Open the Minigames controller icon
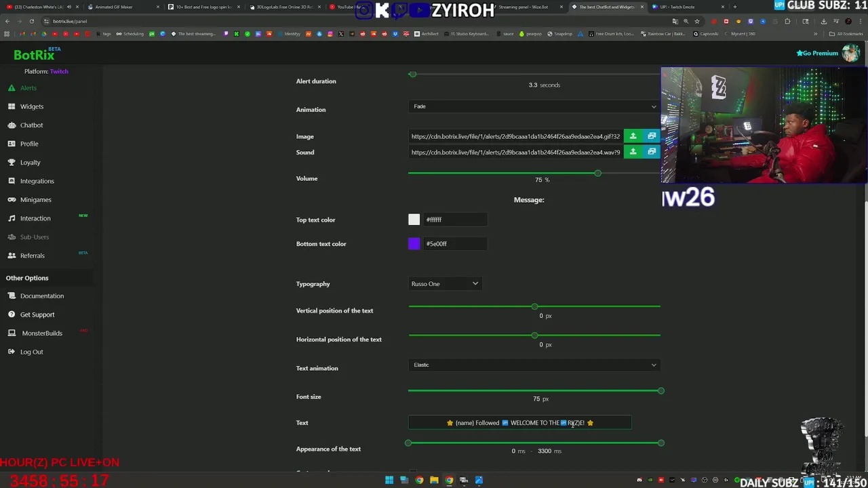Viewport: 868px width, 488px height. [x=12, y=200]
